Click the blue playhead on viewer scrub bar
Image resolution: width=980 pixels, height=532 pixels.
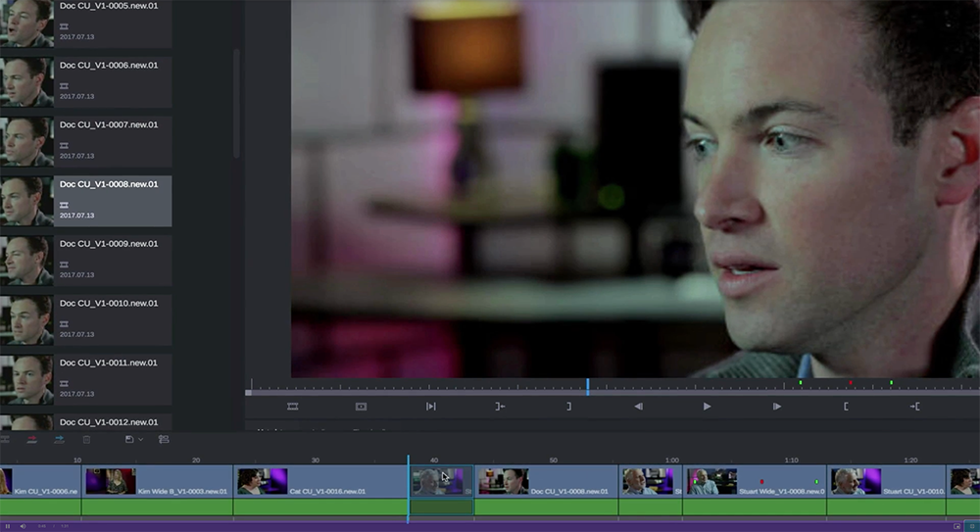(587, 387)
